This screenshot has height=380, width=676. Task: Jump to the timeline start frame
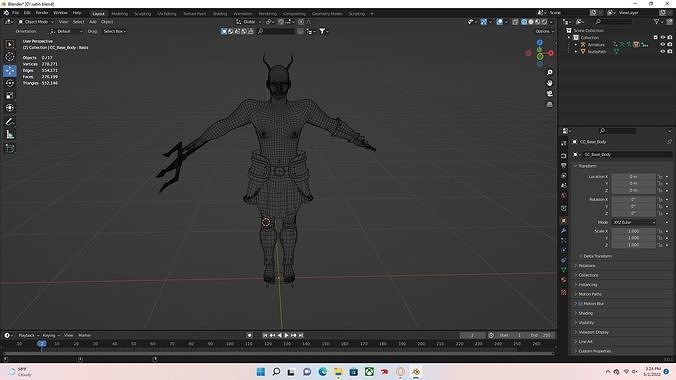point(265,335)
